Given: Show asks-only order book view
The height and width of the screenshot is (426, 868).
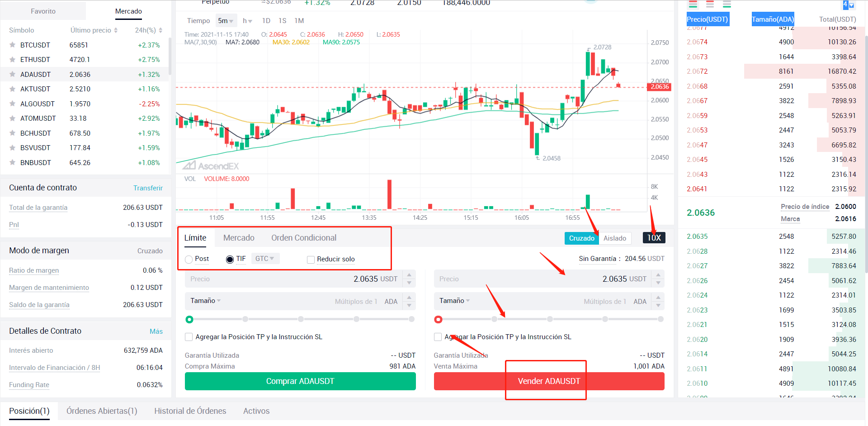Looking at the screenshot, I should coord(710,5).
